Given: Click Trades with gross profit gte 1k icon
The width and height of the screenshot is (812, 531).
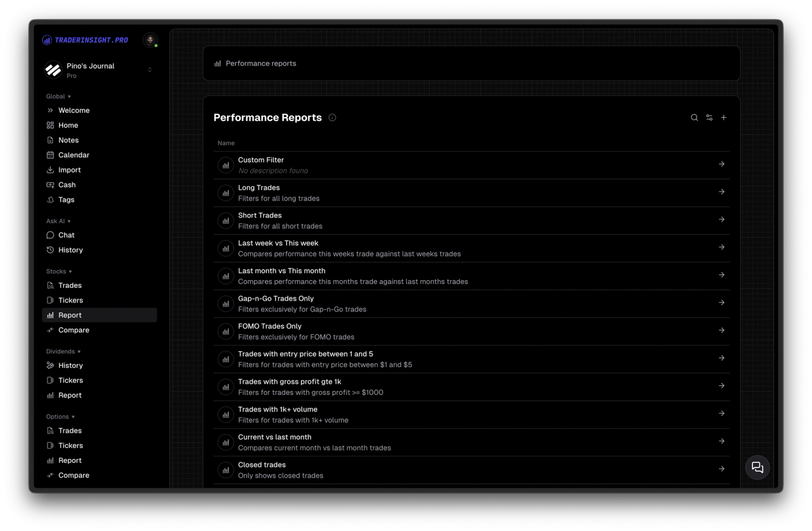Looking at the screenshot, I should pyautogui.click(x=226, y=387).
